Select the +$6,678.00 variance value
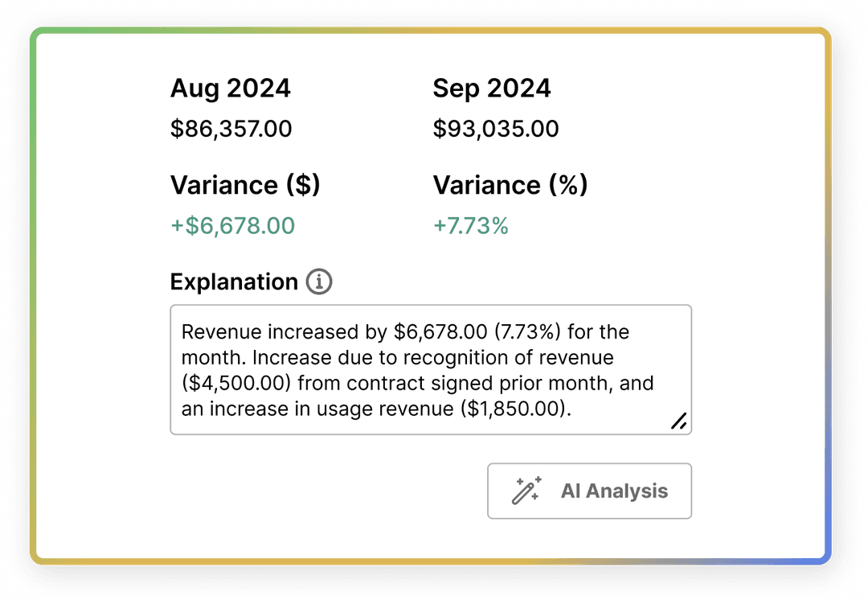868x604 pixels. (232, 226)
